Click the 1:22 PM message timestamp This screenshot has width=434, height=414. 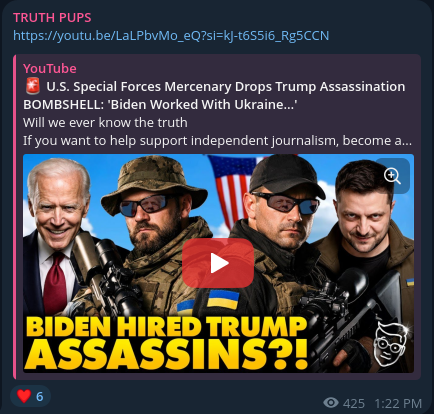[398, 404]
